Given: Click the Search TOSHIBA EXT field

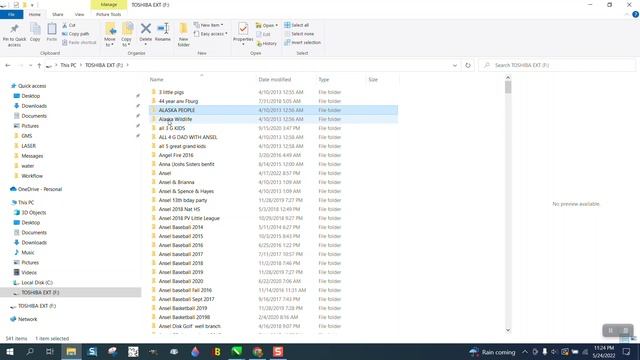Looking at the screenshot, I should [x=557, y=65].
